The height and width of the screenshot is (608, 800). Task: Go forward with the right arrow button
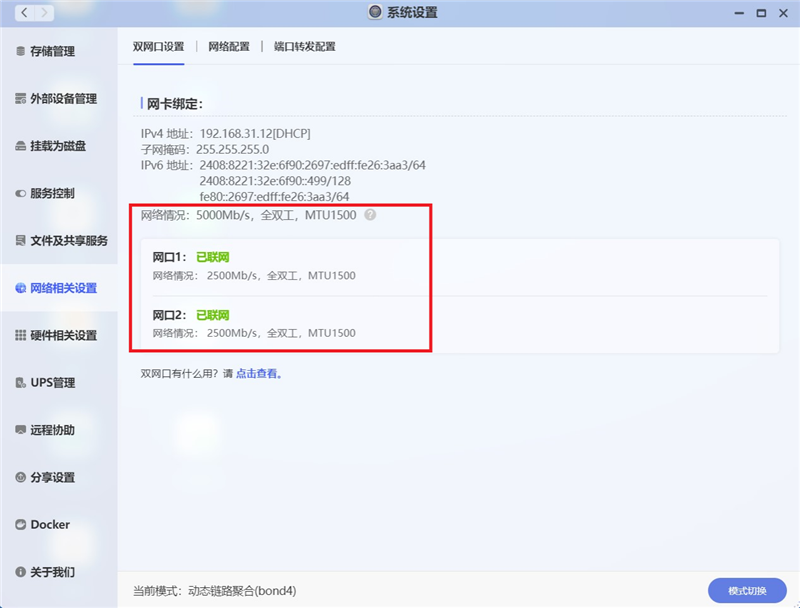pyautogui.click(x=46, y=13)
